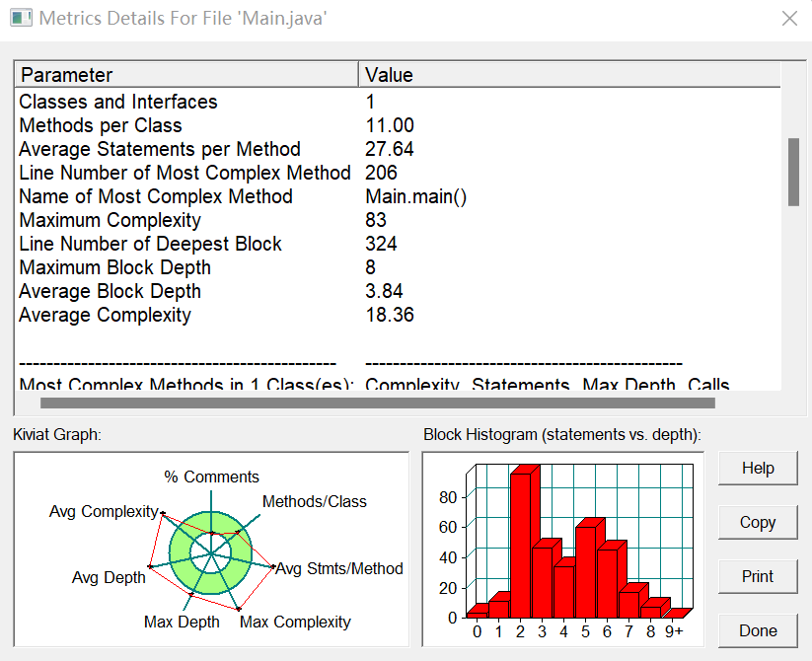This screenshot has width=812, height=661.
Task: Select 'Maximum Block Depth' parameter
Action: pyautogui.click(x=115, y=267)
